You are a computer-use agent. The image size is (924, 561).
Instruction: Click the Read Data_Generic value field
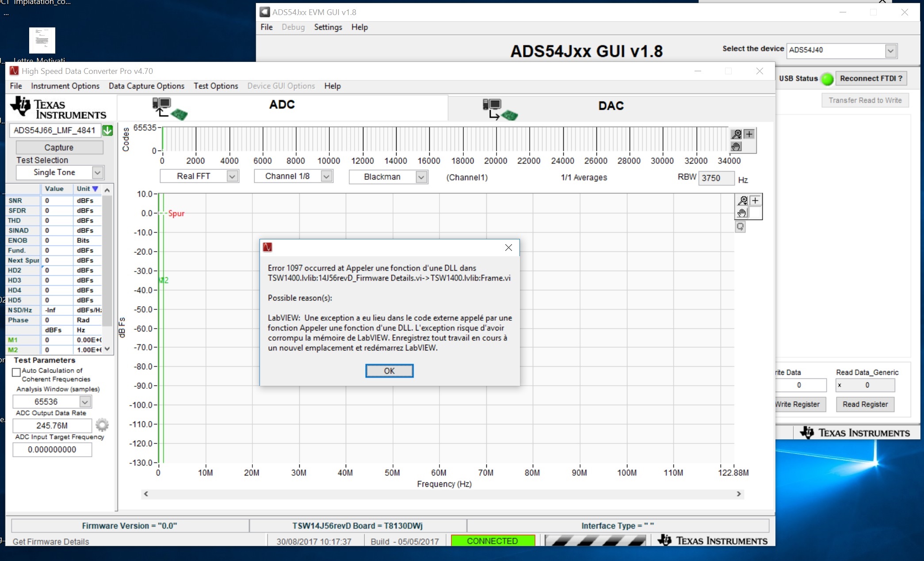(865, 385)
